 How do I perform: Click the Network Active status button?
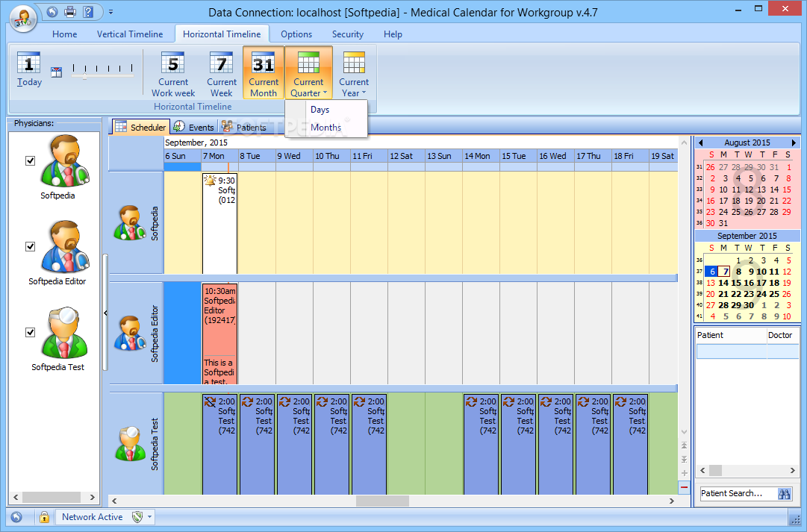[x=92, y=517]
